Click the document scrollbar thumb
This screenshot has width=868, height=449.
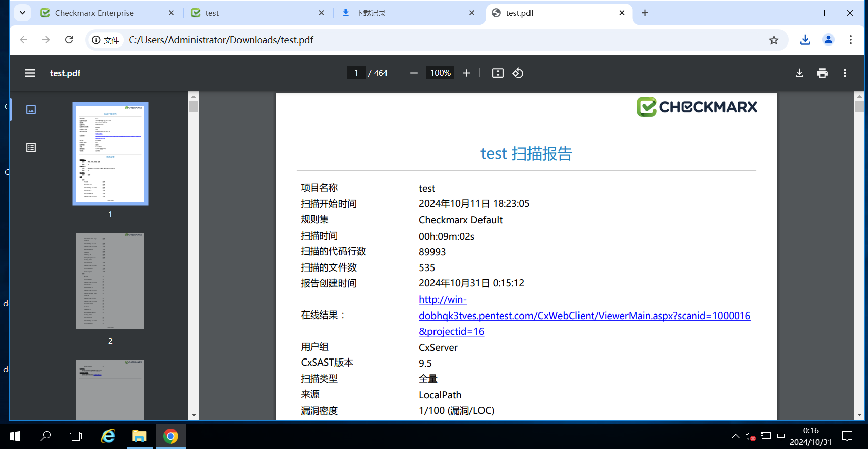[859, 106]
